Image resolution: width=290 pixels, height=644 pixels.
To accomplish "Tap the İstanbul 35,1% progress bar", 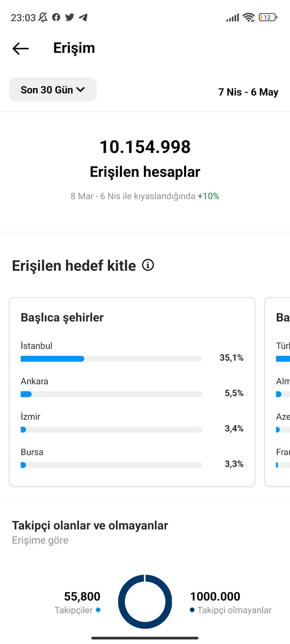I will coord(111,359).
